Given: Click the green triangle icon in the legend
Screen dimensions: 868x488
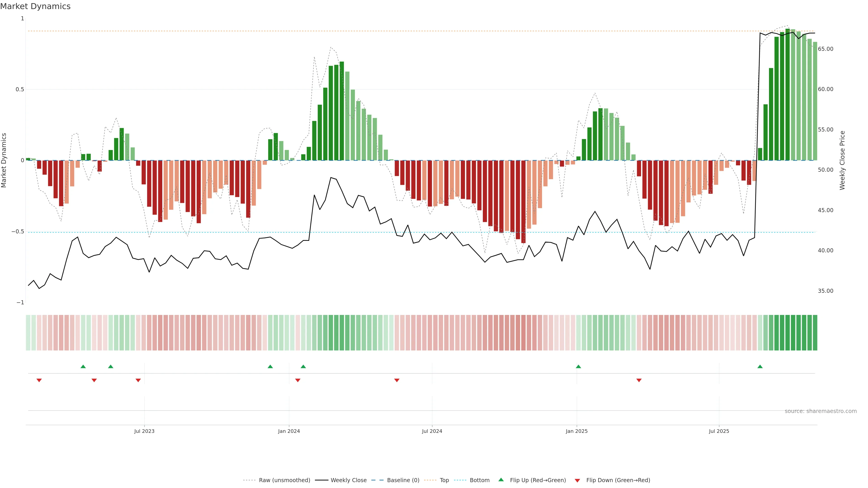Looking at the screenshot, I should [501, 480].
